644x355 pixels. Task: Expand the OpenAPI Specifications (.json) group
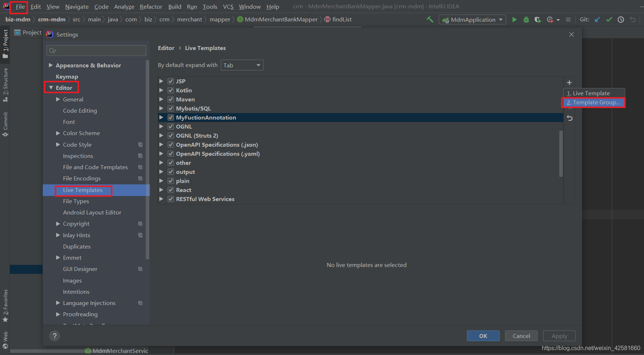pos(161,145)
